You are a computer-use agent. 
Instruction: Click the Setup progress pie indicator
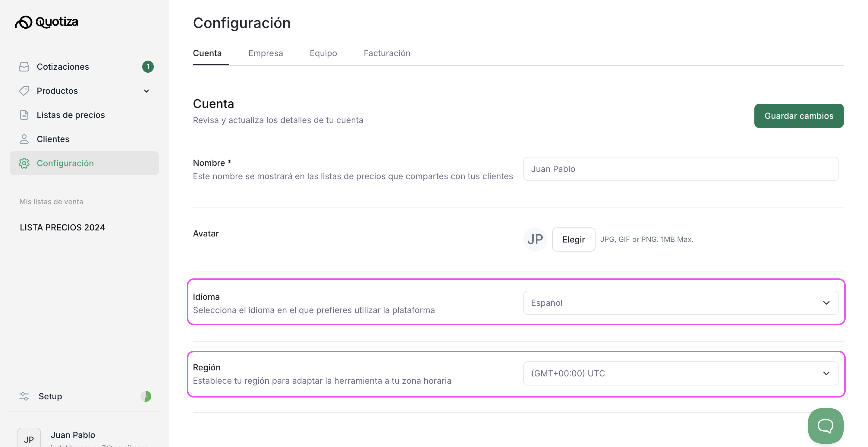coord(146,396)
